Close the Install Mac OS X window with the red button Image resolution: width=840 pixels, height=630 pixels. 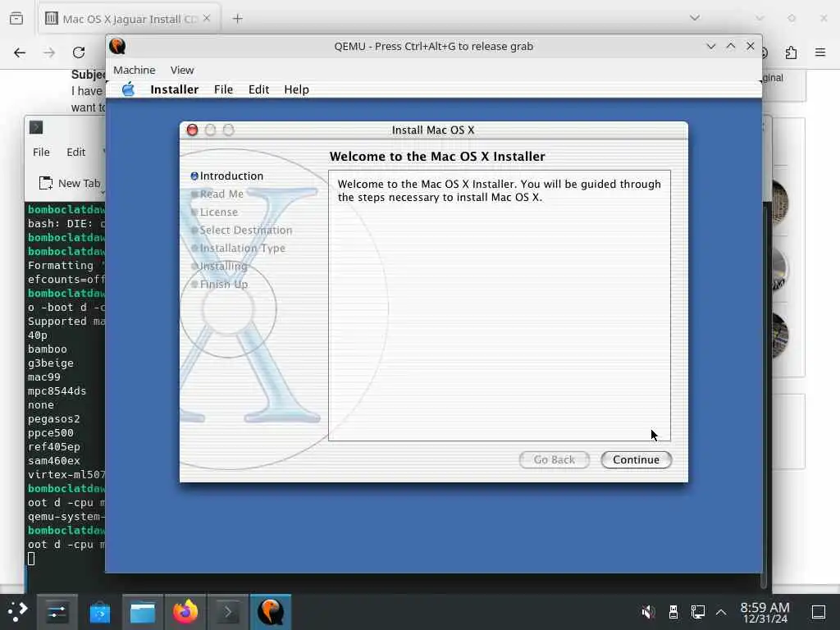point(192,130)
